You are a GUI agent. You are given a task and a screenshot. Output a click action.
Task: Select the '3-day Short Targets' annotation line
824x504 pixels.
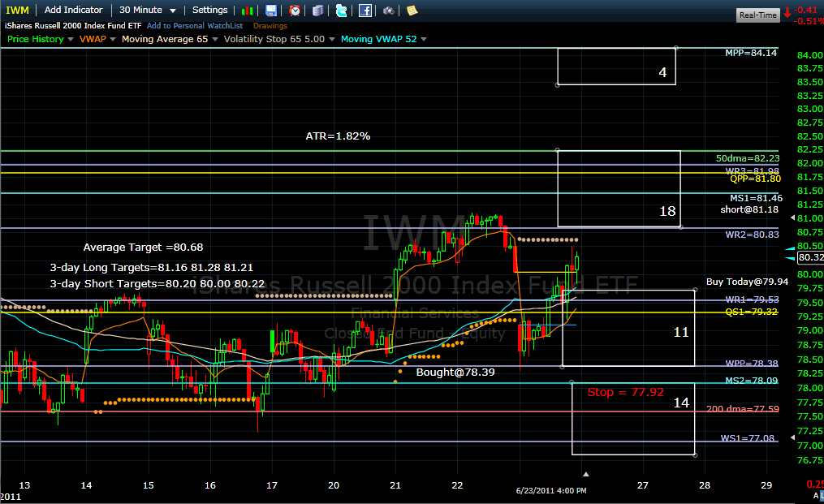[157, 284]
